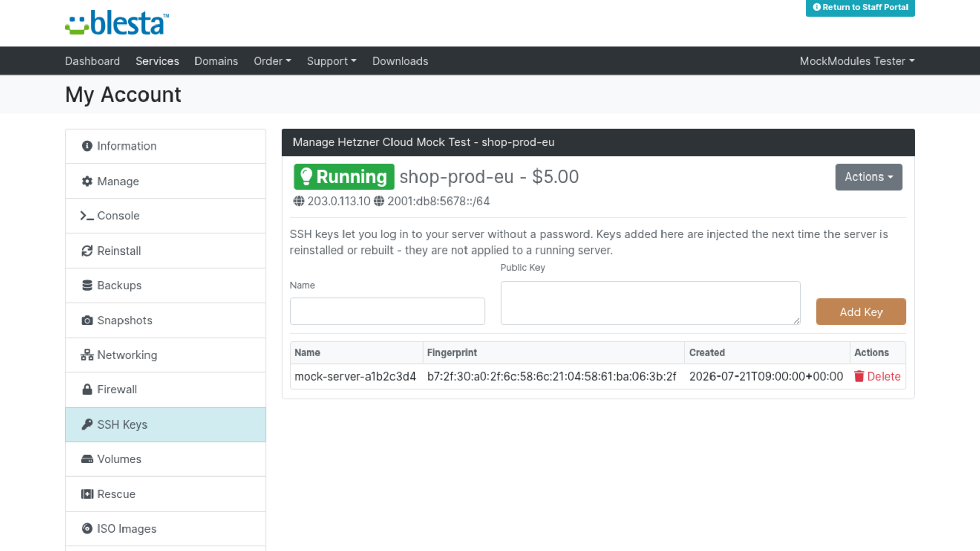Go to Dashboard in the navigation bar

pos(92,61)
